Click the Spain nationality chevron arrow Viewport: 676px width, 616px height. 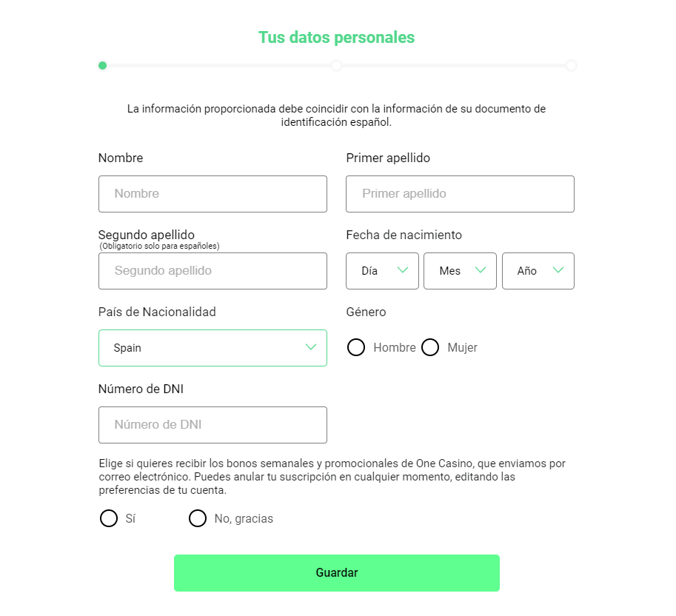tap(311, 347)
